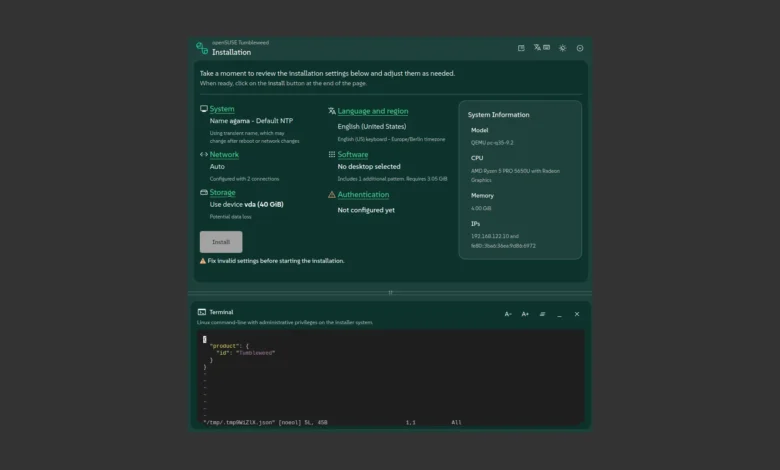
Task: Toggle the terminal panel icon in header
Action: (x=521, y=48)
